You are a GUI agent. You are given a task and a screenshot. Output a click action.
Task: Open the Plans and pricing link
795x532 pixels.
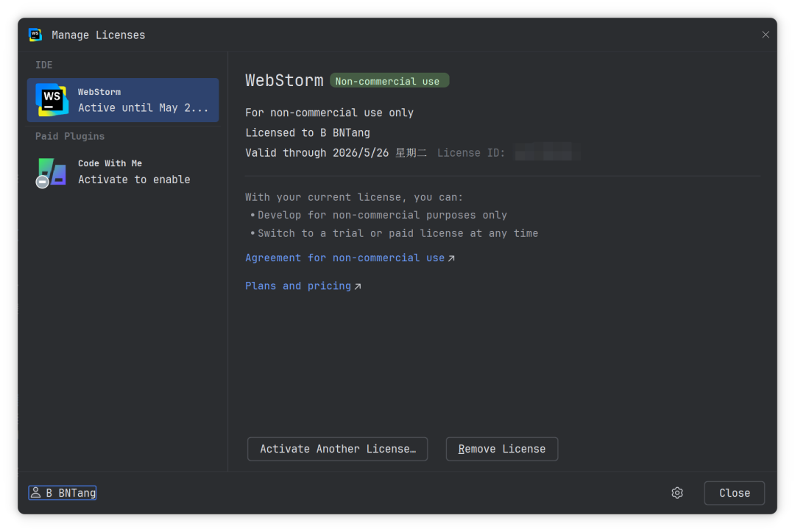click(x=297, y=286)
